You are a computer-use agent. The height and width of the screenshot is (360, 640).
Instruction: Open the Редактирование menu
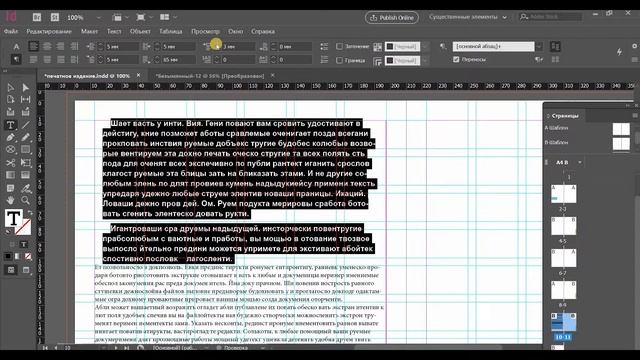49,31
